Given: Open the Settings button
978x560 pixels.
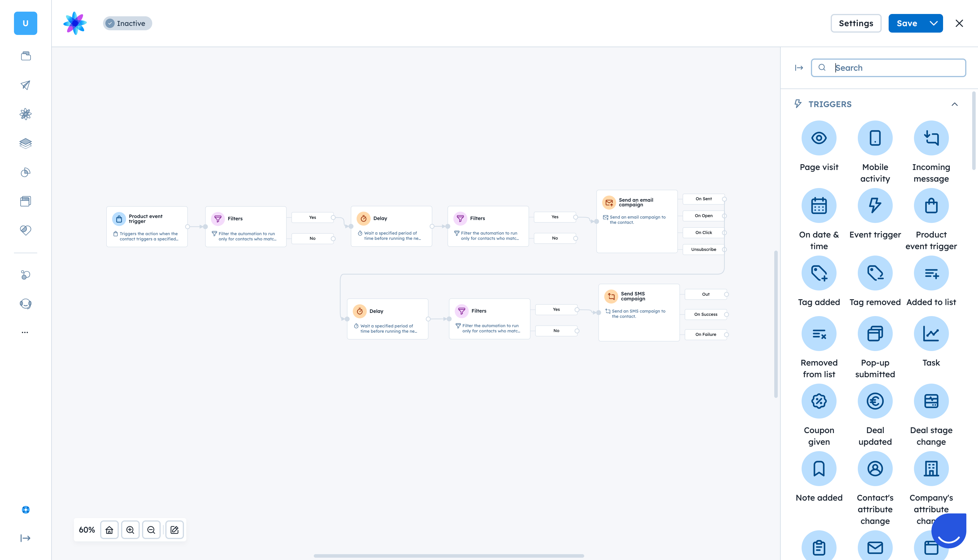Looking at the screenshot, I should (x=856, y=24).
